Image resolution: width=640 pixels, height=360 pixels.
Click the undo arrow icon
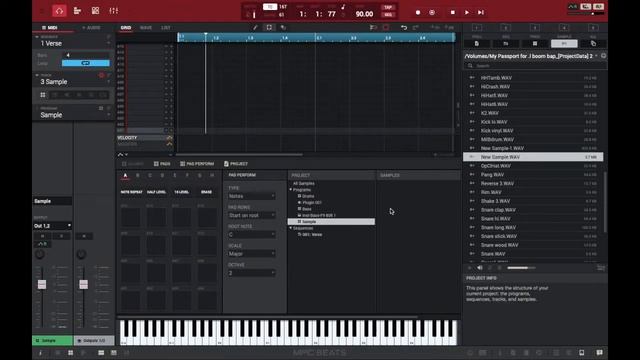(404, 27)
